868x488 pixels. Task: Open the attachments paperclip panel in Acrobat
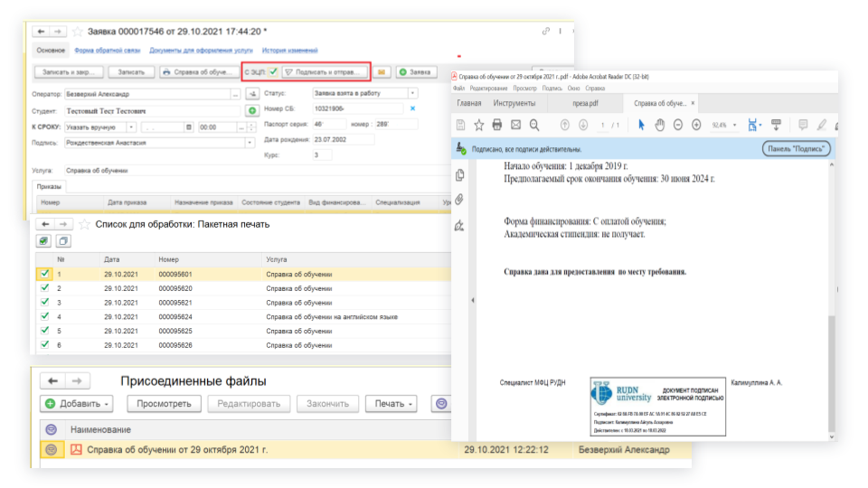460,200
